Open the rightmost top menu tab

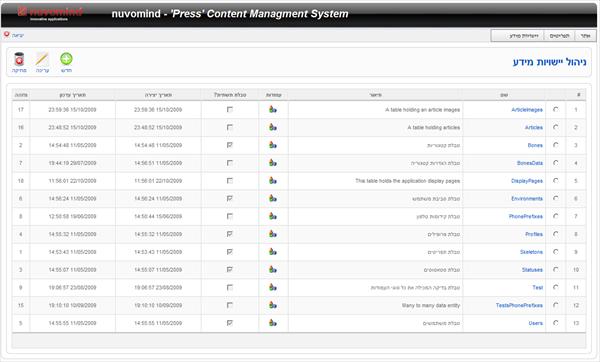click(x=585, y=36)
